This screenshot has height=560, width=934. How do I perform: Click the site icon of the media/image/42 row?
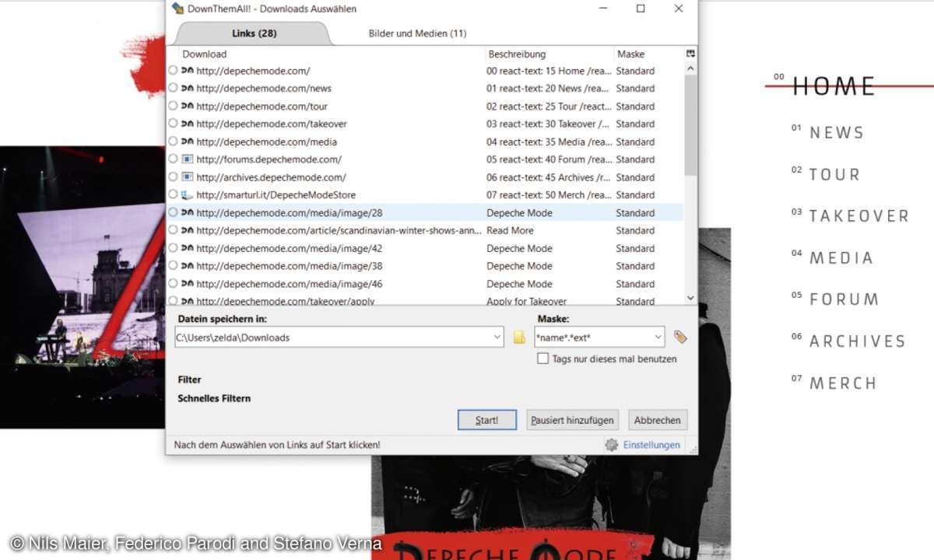click(187, 249)
